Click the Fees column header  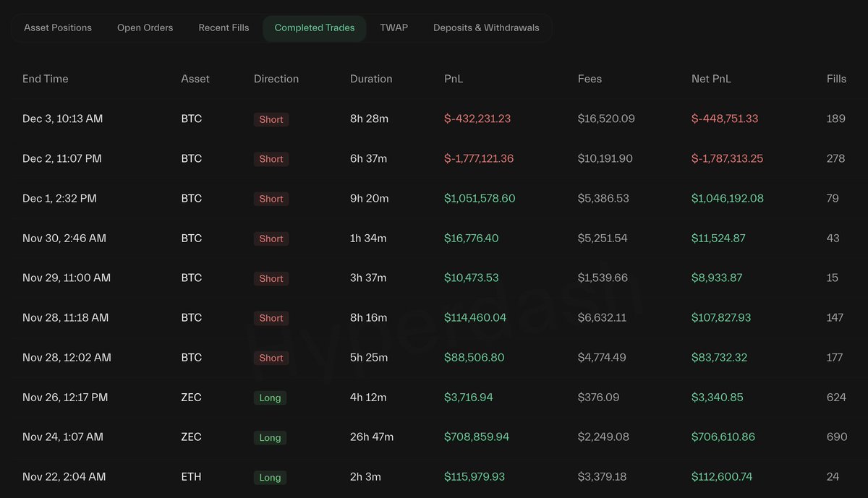point(590,79)
